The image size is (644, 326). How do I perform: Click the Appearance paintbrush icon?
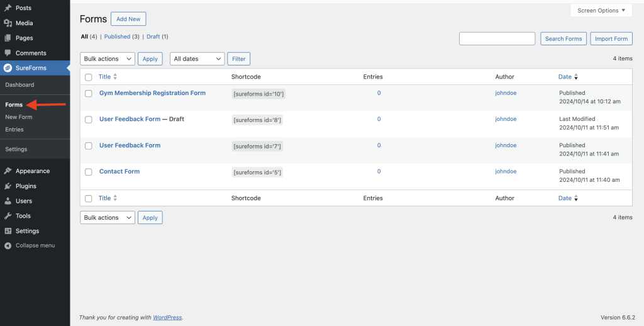coord(8,171)
